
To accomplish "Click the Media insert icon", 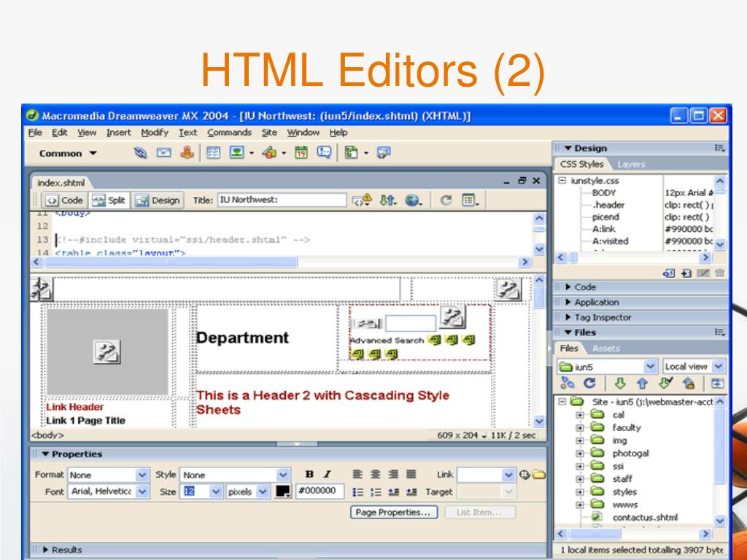I will [x=269, y=153].
